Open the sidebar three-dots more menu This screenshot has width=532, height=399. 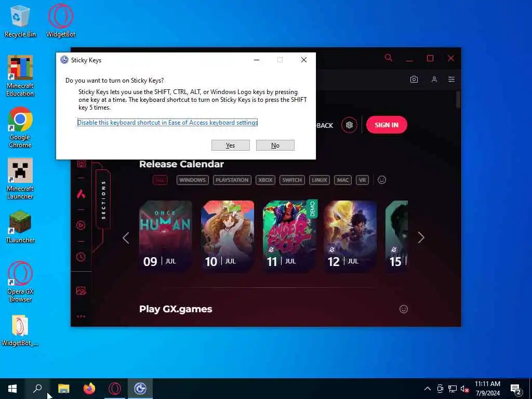tap(81, 316)
